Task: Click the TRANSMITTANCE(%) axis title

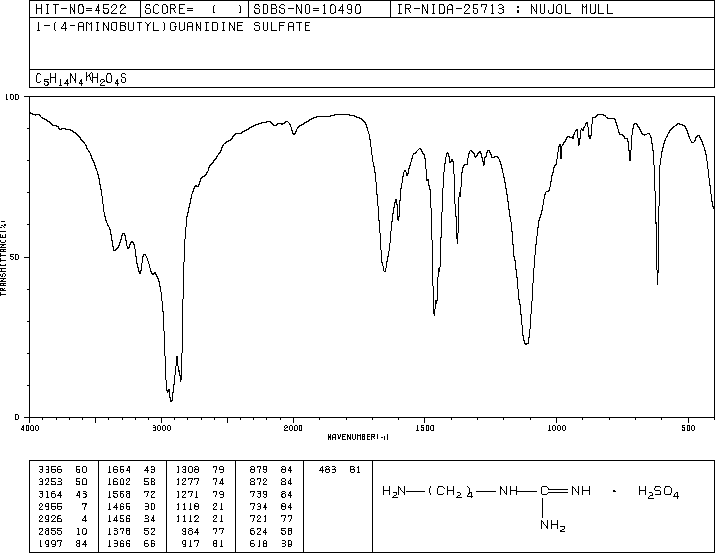Action: pyautogui.click(x=3, y=258)
